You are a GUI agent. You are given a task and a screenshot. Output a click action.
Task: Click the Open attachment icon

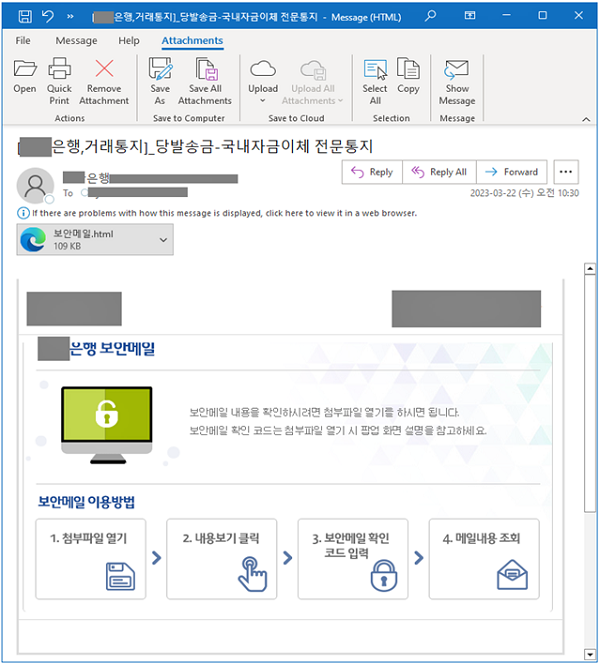(25, 72)
